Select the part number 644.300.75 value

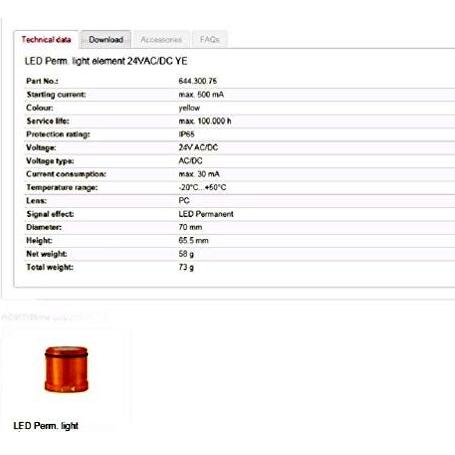coord(198,81)
